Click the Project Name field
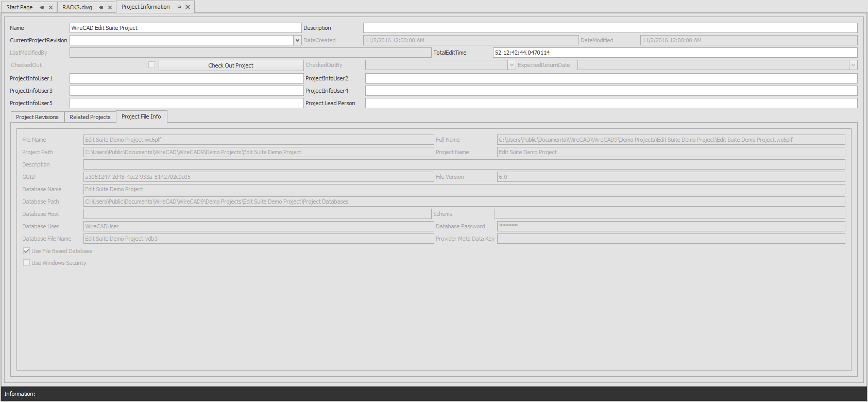The height and width of the screenshot is (402, 868). click(x=671, y=152)
